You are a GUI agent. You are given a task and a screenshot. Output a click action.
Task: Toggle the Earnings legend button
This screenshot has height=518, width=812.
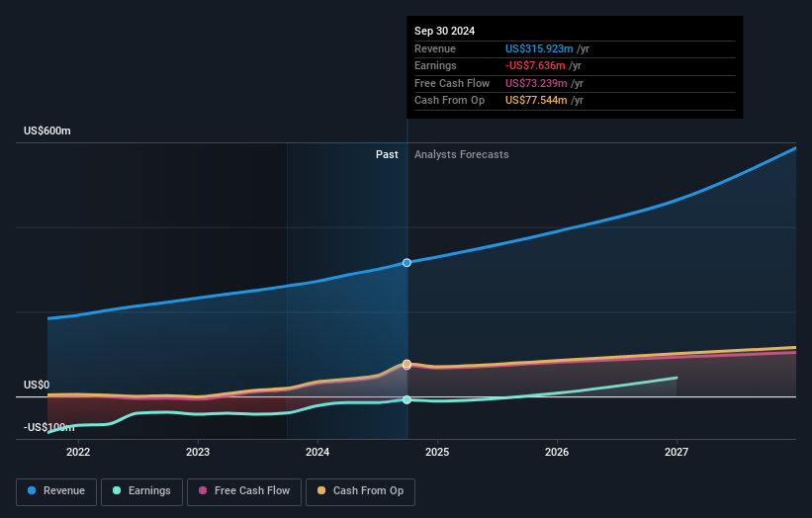[141, 491]
